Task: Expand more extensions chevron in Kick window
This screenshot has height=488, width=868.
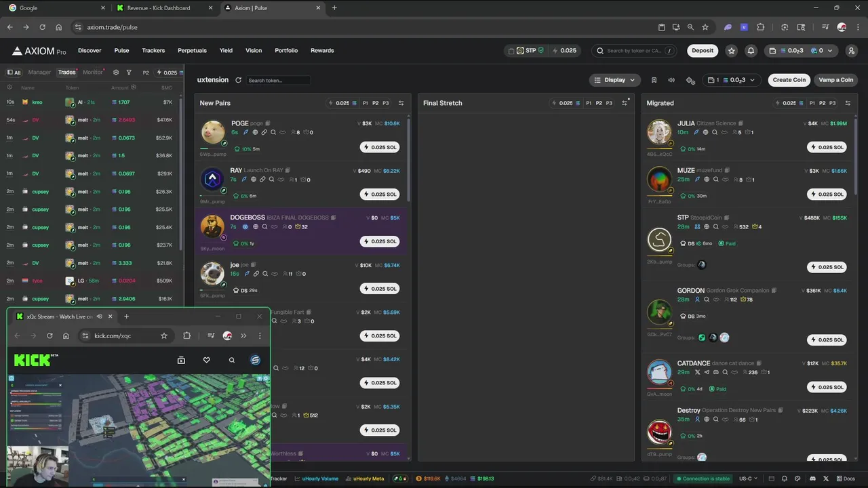Action: [x=243, y=335]
